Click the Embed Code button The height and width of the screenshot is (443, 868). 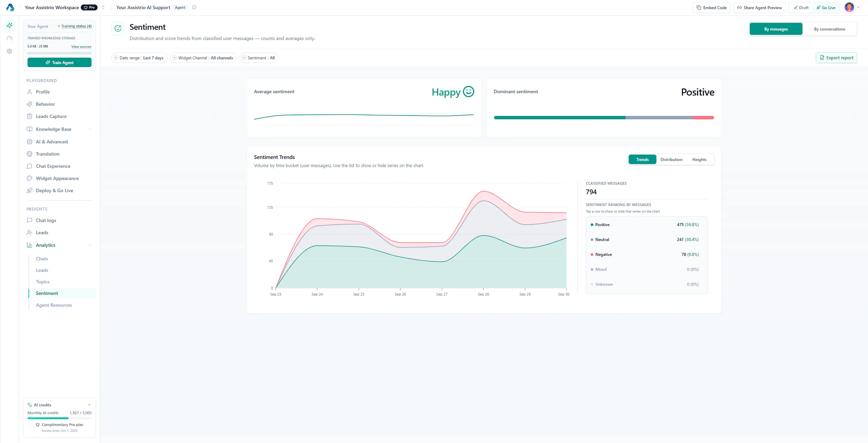pyautogui.click(x=711, y=7)
